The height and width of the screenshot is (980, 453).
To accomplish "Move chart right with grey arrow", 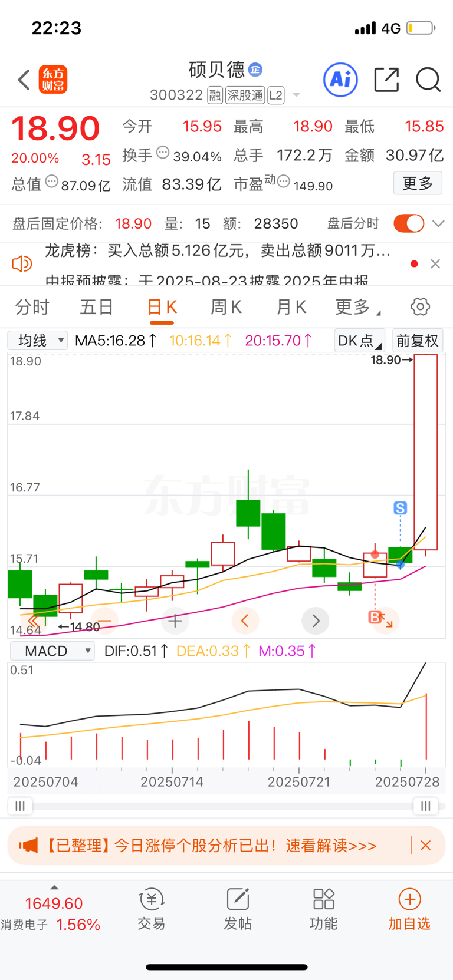I will pyautogui.click(x=316, y=621).
